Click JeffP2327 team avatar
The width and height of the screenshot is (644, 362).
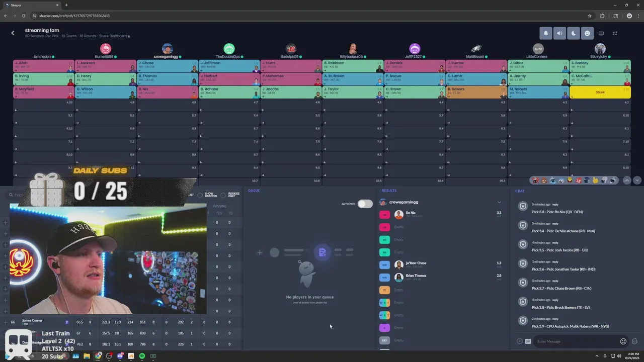click(415, 49)
